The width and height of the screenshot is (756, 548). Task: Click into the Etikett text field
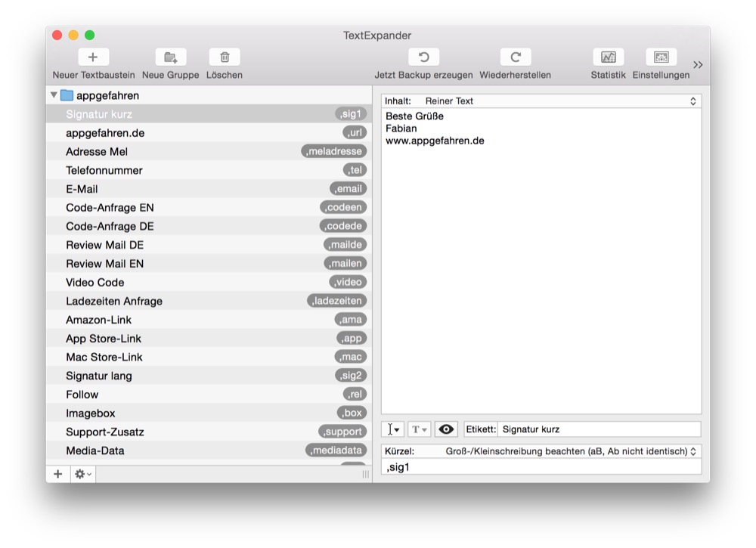[597, 429]
